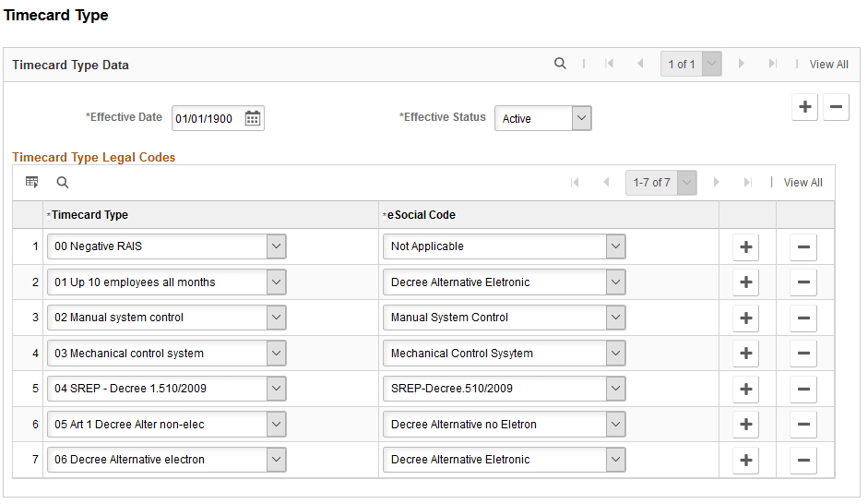
Task: Go to previous rows in Legal Codes grid
Action: tap(606, 182)
